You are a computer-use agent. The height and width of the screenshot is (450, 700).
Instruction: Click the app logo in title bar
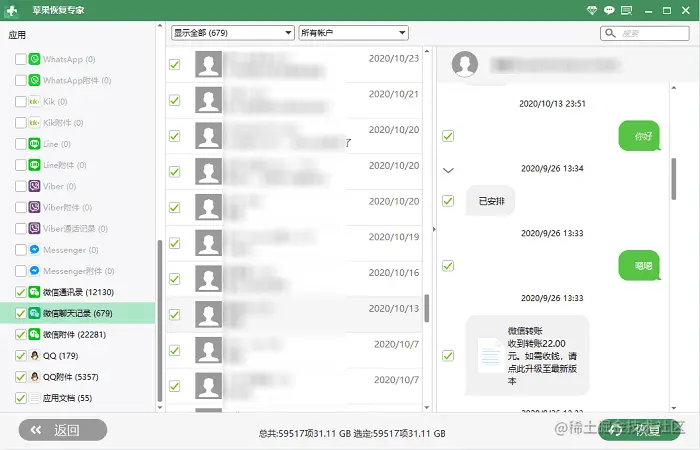12,10
